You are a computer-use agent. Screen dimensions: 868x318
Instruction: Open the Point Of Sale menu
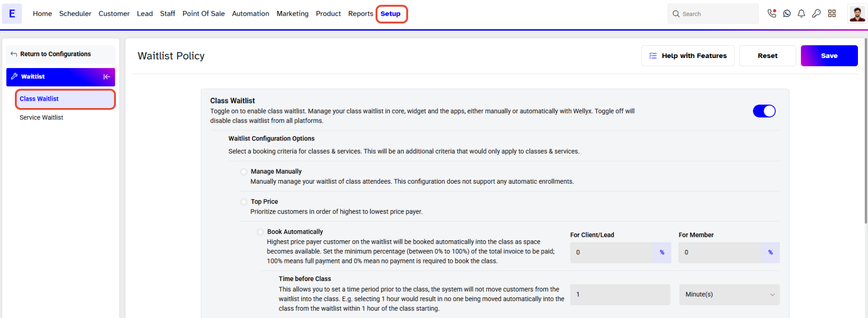click(204, 13)
